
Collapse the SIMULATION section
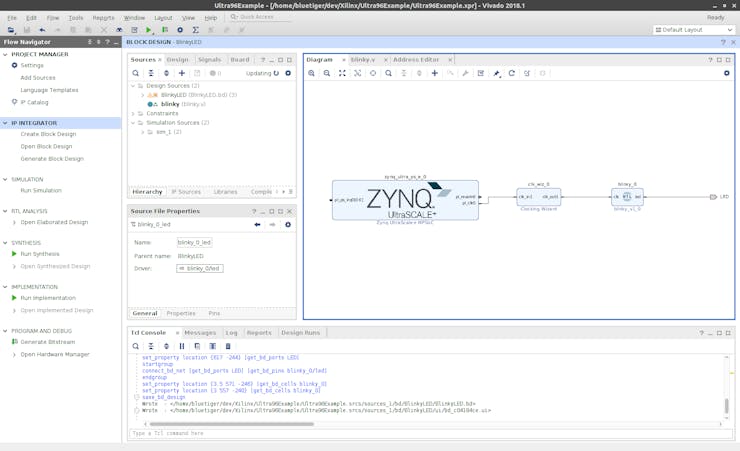point(5,180)
